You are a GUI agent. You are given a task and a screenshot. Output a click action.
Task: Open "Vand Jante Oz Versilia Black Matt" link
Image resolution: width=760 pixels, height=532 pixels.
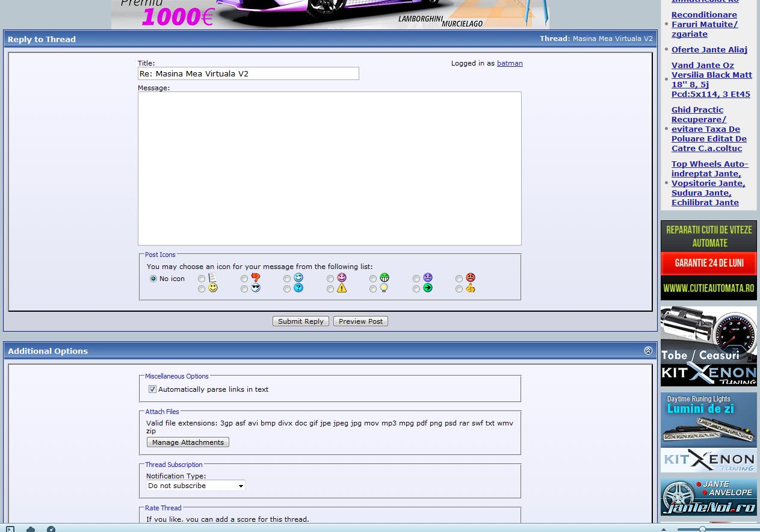(712, 79)
